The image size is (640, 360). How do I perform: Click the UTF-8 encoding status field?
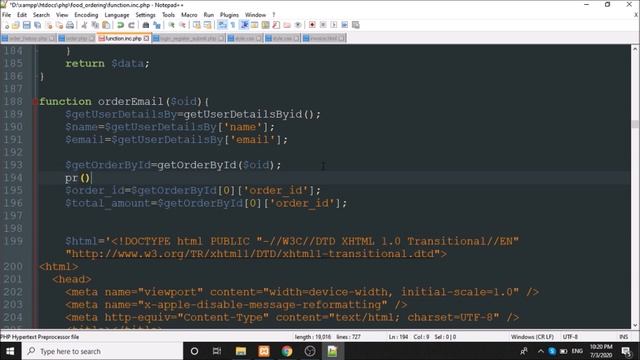pos(570,337)
